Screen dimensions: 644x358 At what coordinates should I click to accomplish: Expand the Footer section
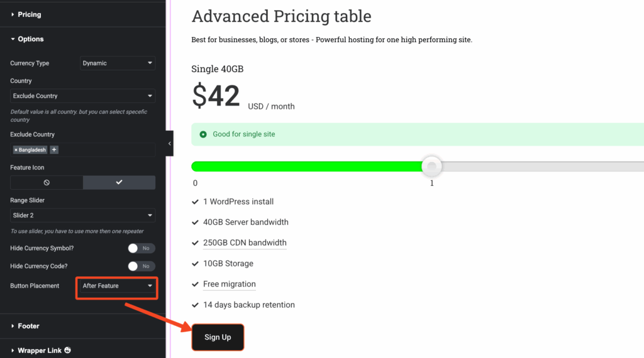pos(28,326)
